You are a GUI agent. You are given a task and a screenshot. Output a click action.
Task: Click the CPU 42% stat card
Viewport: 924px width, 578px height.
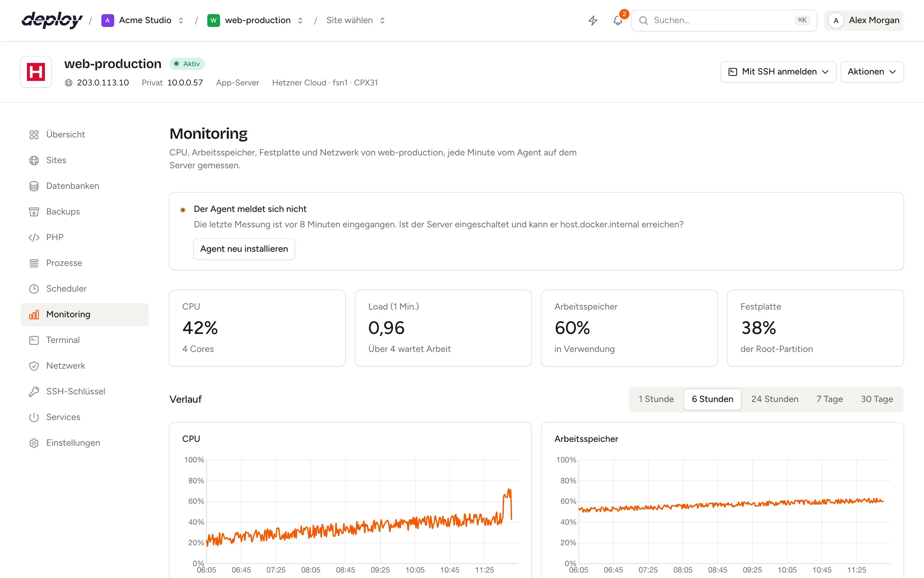(257, 328)
